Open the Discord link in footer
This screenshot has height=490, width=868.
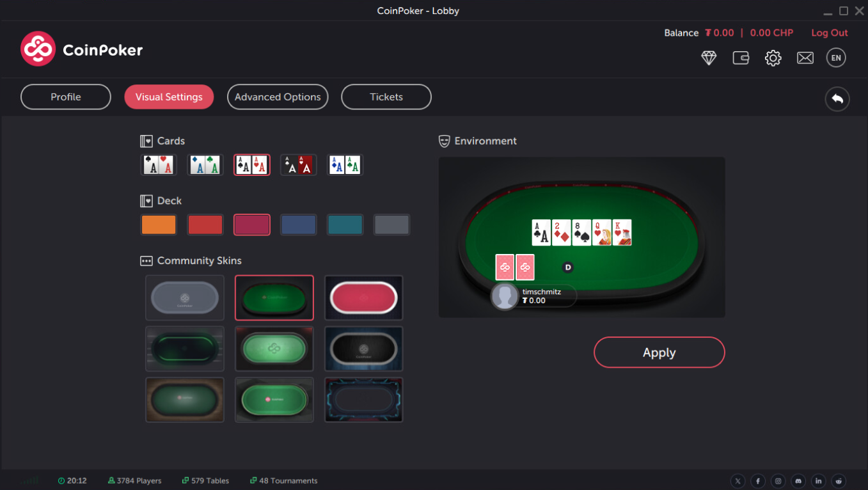[x=798, y=481]
